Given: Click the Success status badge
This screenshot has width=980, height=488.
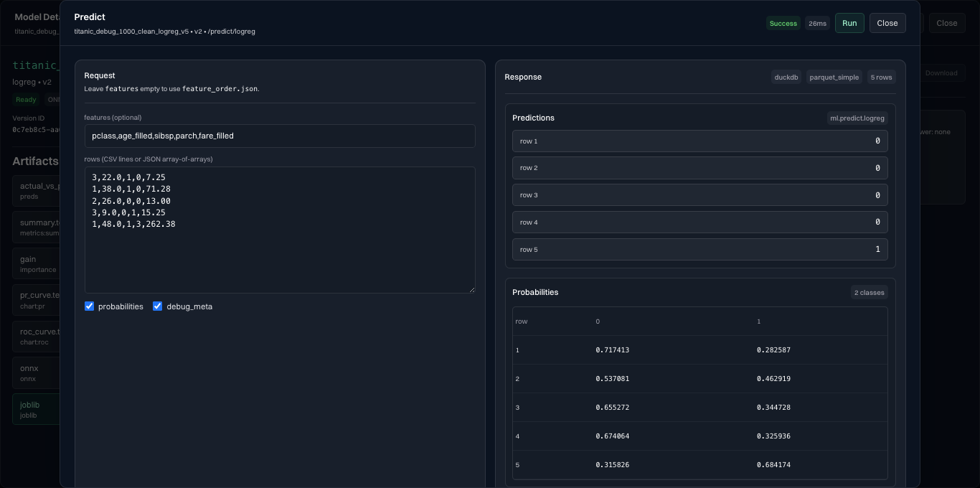Looking at the screenshot, I should point(783,24).
